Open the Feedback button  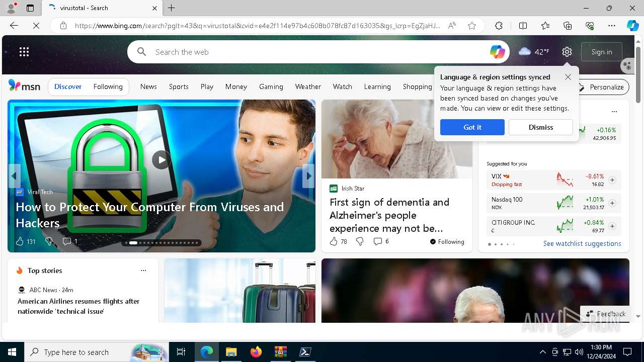[605, 314]
